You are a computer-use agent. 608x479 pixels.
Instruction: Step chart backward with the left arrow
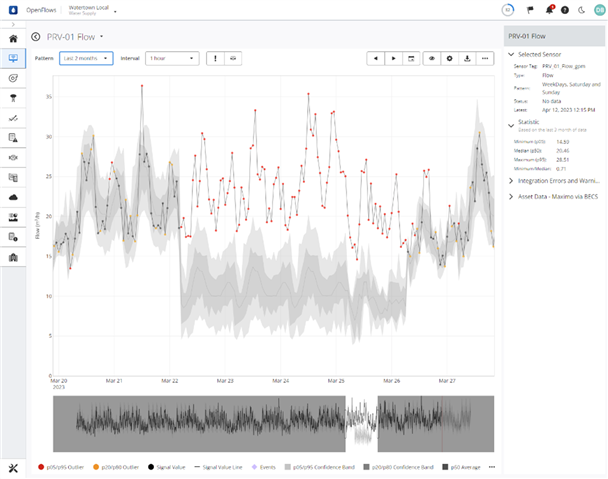[x=376, y=58]
